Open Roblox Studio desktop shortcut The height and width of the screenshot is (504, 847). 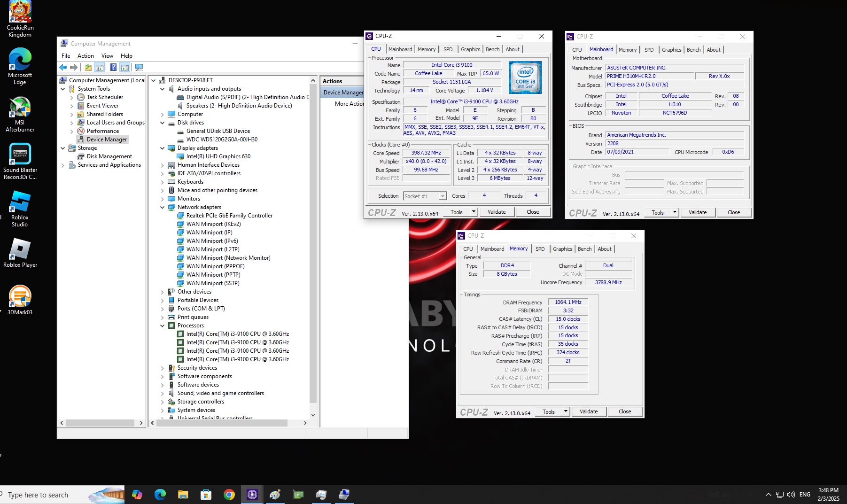click(x=20, y=209)
